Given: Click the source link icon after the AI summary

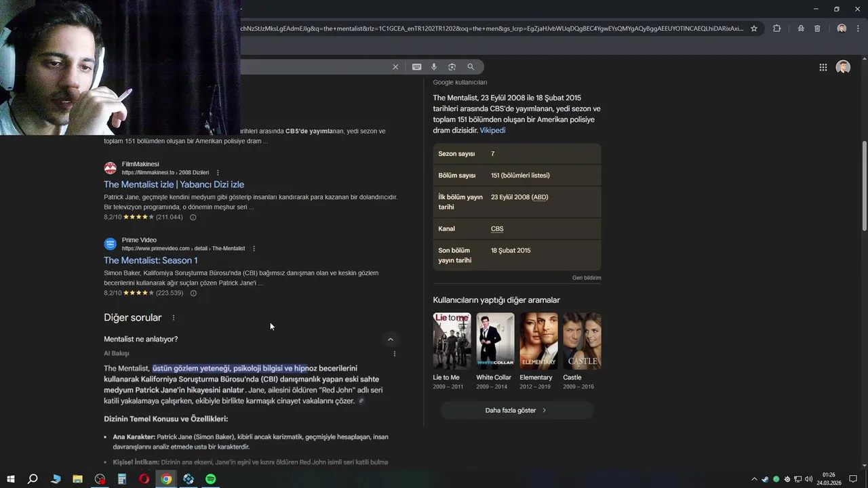Looking at the screenshot, I should coord(361,401).
